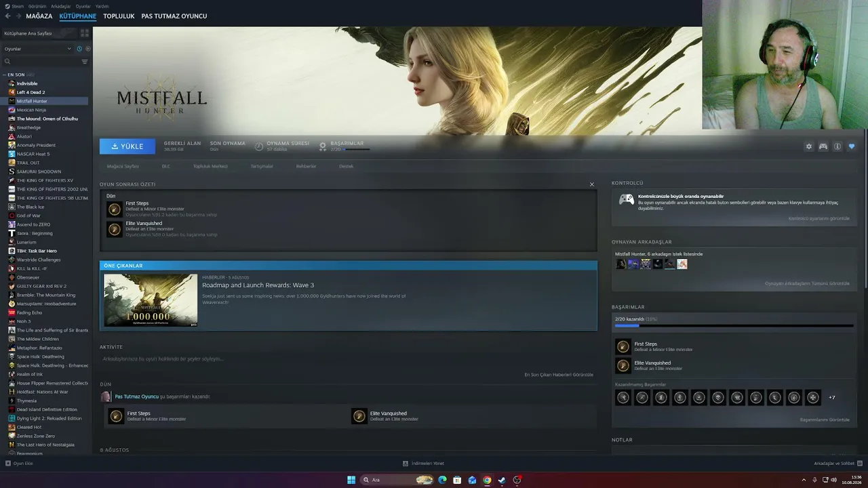The height and width of the screenshot is (488, 868).
Task: Open the Arkadaşlar menu
Action: click(61, 6)
